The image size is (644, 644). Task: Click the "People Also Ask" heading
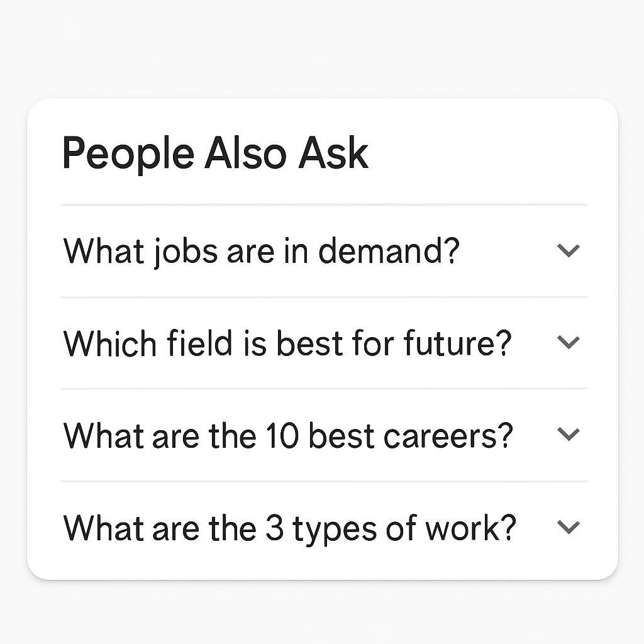(x=215, y=153)
